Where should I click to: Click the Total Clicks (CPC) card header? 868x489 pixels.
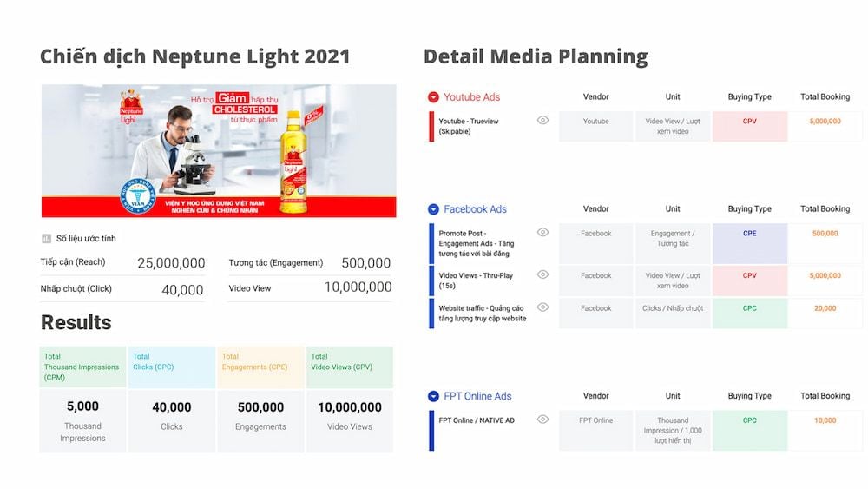(172, 367)
